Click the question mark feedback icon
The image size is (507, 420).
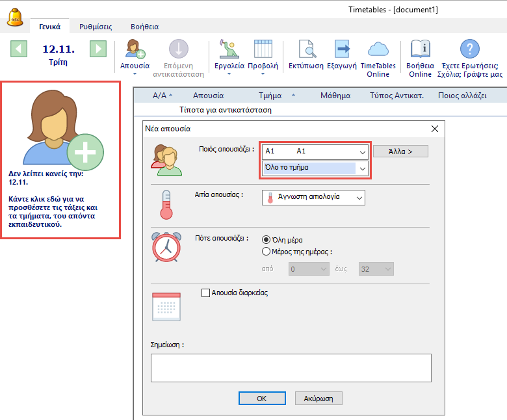tap(469, 49)
